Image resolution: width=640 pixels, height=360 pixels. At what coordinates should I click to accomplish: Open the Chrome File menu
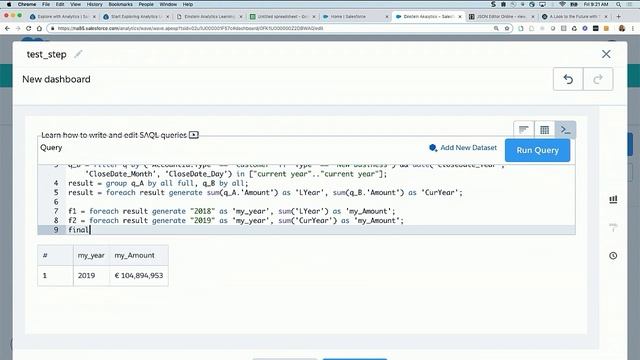tap(46, 4)
